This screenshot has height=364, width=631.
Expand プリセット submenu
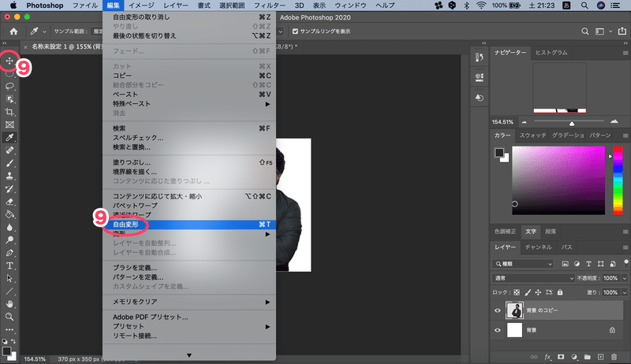(189, 326)
